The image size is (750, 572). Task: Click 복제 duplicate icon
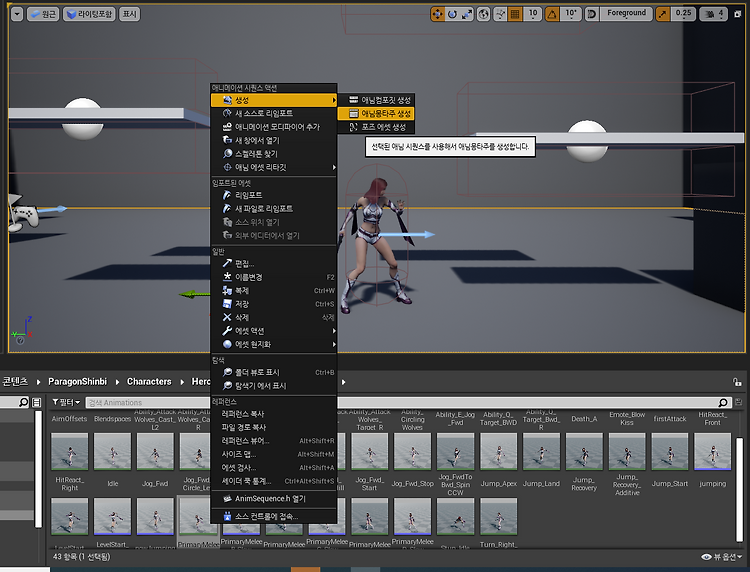click(x=227, y=290)
